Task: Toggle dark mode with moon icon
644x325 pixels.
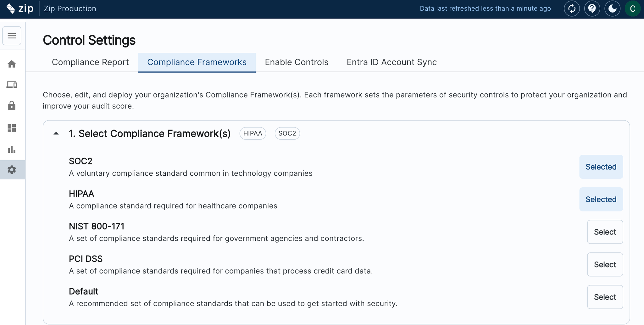Action: (612, 8)
